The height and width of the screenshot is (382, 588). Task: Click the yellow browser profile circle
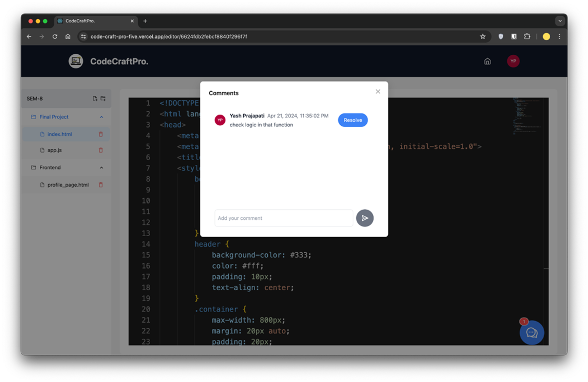point(546,37)
